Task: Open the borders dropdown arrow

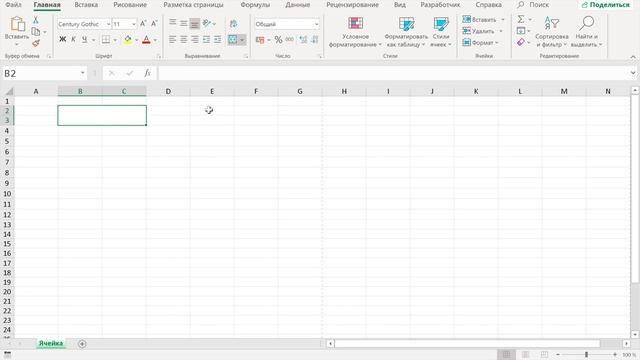Action: pos(115,40)
